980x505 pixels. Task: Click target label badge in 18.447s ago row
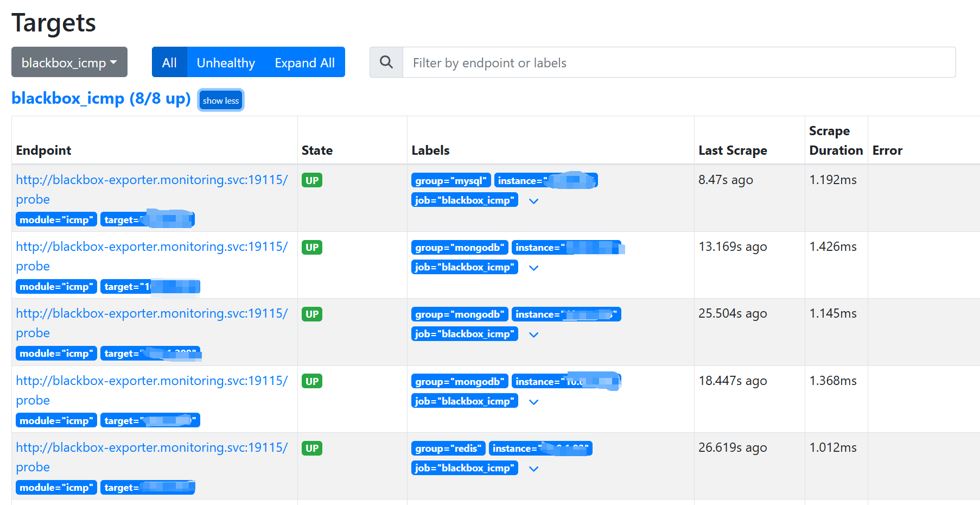pyautogui.click(x=150, y=420)
